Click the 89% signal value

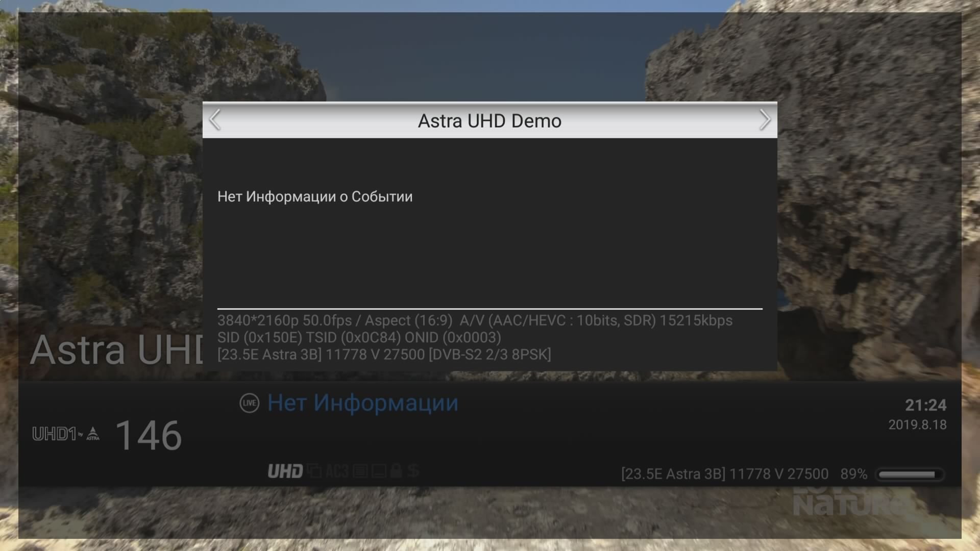[854, 474]
